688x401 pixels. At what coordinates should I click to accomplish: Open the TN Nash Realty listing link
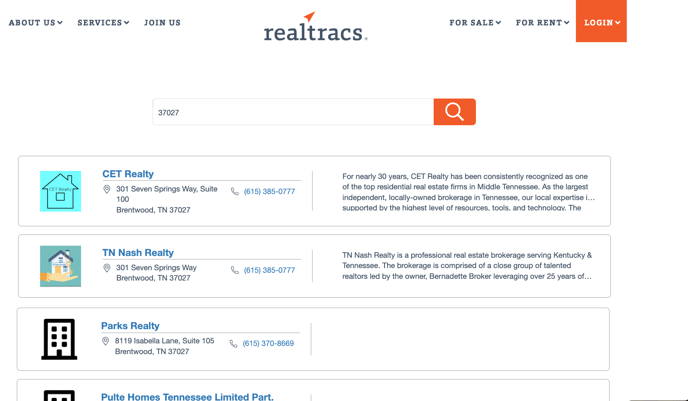click(138, 253)
